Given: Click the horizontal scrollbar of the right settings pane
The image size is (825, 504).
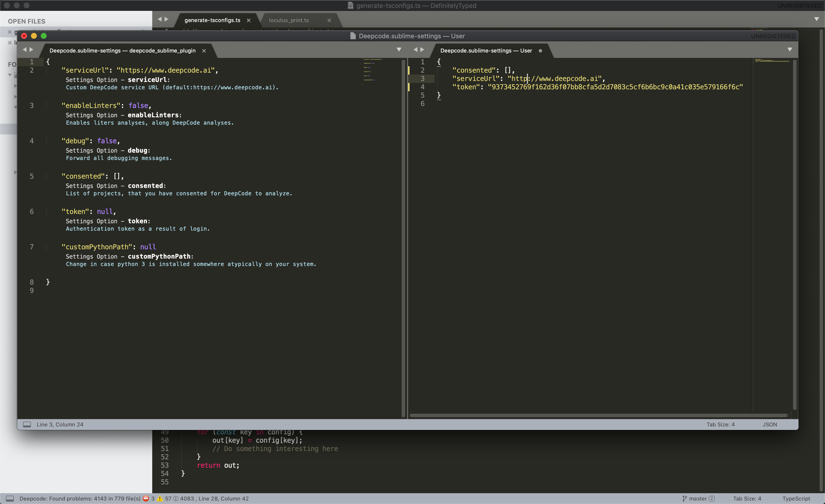Looking at the screenshot, I should (599, 415).
